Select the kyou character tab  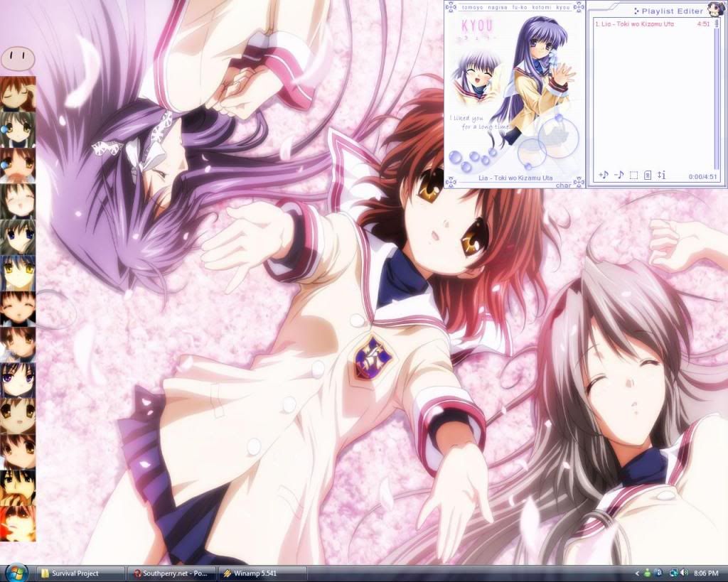[x=564, y=7]
